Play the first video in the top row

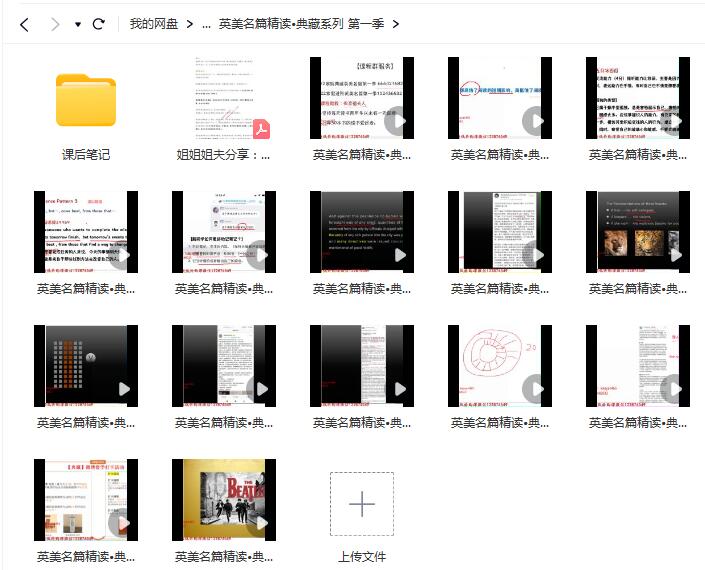pyautogui.click(x=362, y=99)
